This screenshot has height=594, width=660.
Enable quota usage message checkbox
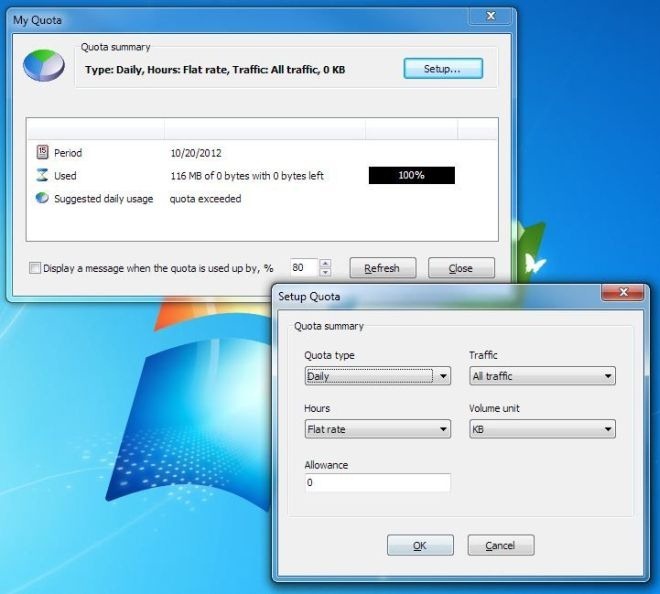(35, 268)
